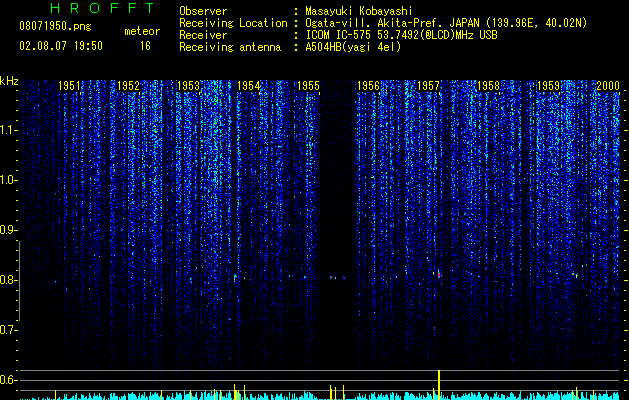629x400 pixels.
Task: Select the ICOM IC-575 receiver description
Action: 401,35
